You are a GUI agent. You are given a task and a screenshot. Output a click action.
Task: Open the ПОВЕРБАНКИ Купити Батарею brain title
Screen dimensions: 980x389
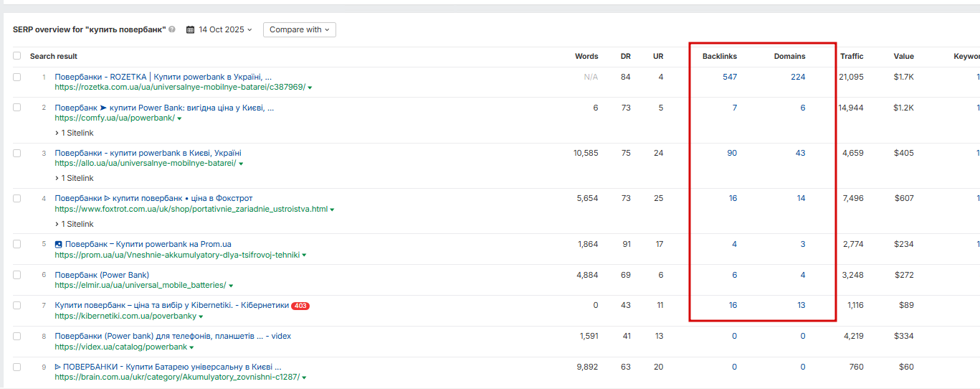pos(168,367)
